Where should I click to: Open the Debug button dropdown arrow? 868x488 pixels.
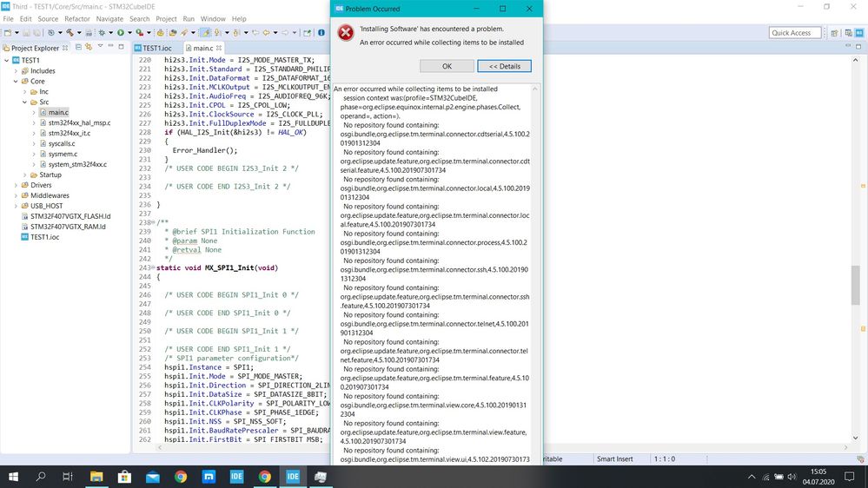[x=110, y=33]
